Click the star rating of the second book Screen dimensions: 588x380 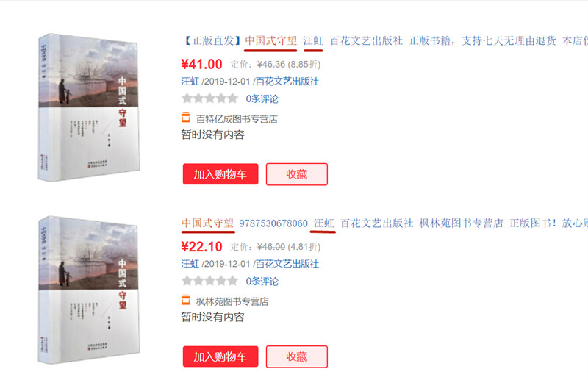tap(209, 281)
